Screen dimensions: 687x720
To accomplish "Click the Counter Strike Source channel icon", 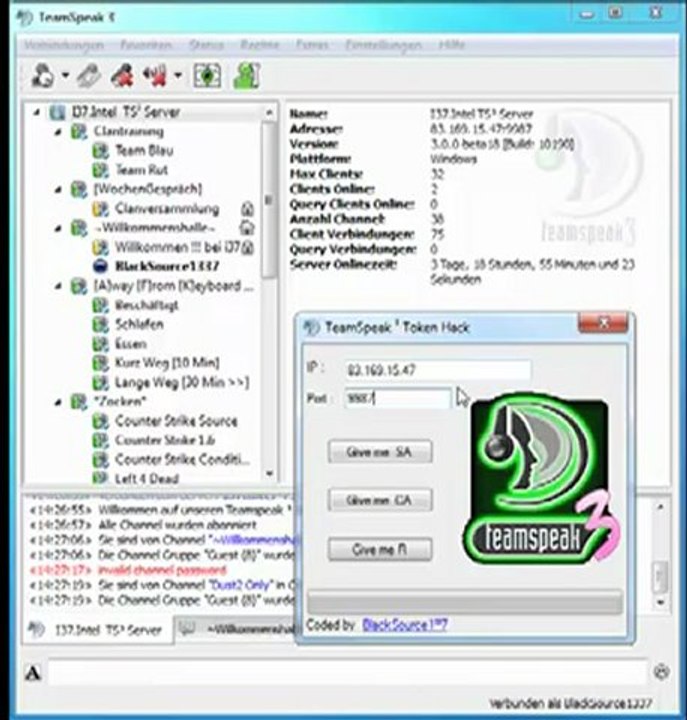I will (x=100, y=421).
